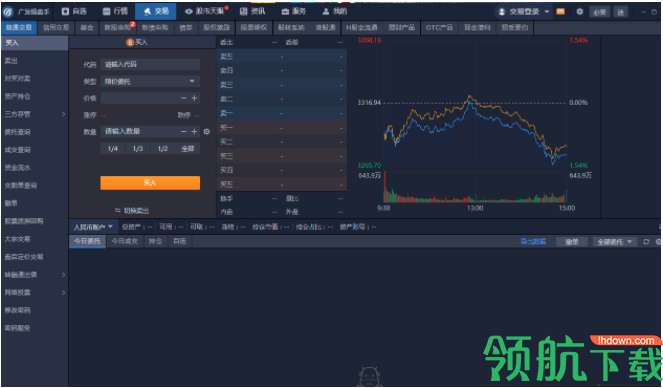Switch to the 今日成交 tab
Image resolution: width=663 pixels, height=388 pixels.
point(124,241)
